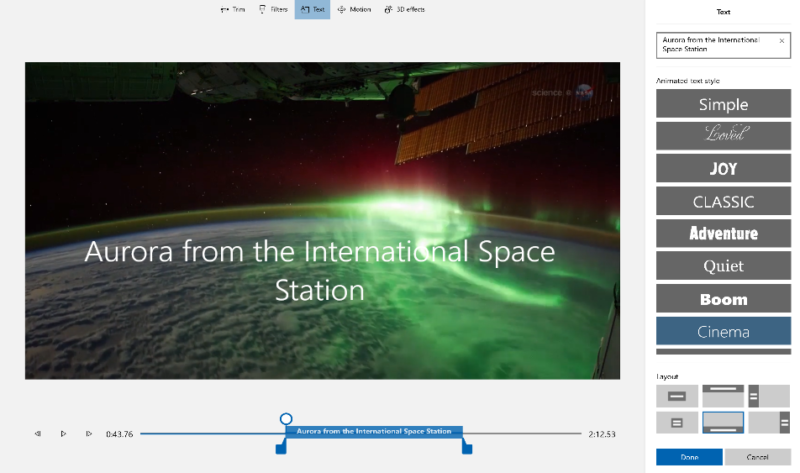The height and width of the screenshot is (473, 800).
Task: Open the Trim tool
Action: 231,9
